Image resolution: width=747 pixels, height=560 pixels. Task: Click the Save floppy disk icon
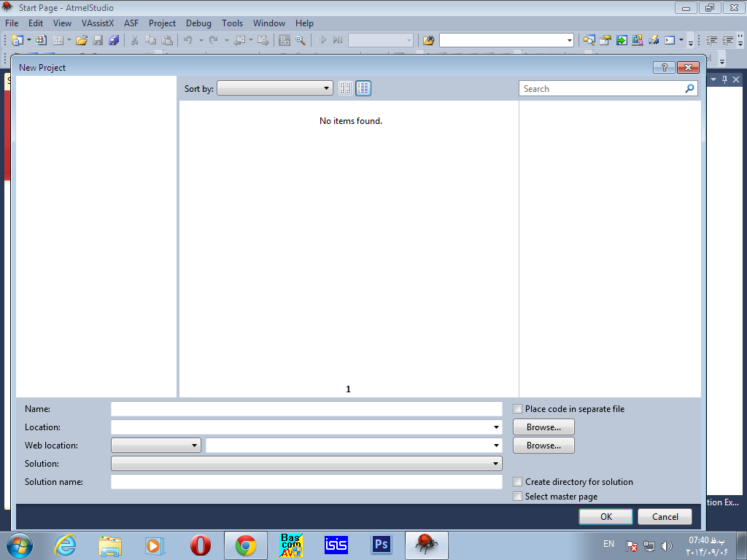click(x=98, y=41)
